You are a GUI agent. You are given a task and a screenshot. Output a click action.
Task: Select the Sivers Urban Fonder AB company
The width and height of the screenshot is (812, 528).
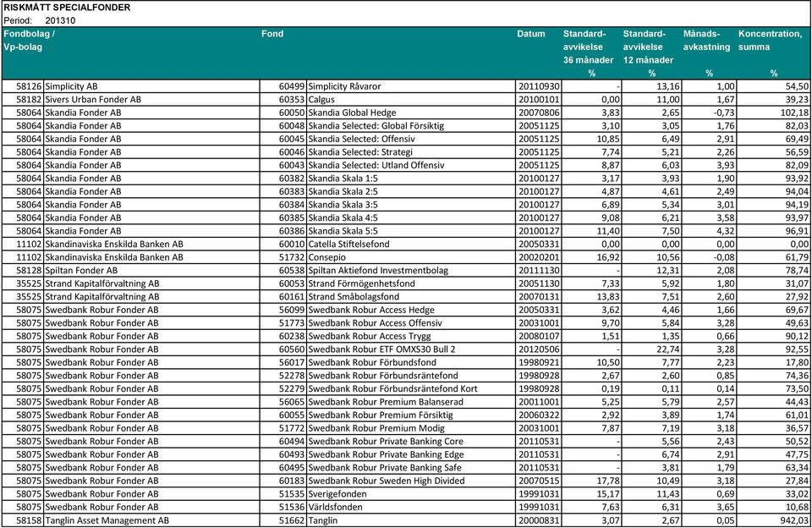pyautogui.click(x=93, y=100)
